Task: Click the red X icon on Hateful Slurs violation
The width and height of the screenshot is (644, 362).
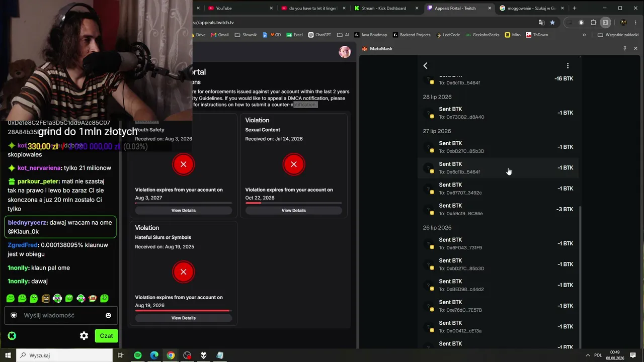Action: click(184, 272)
